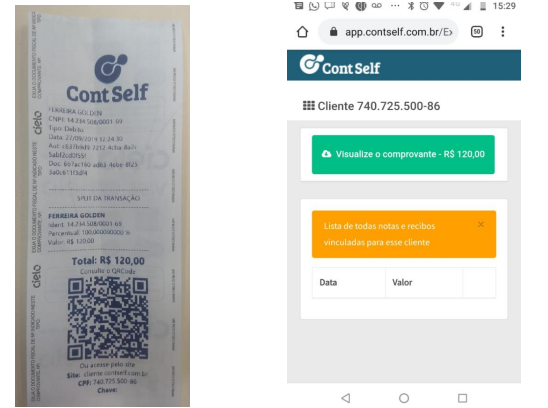Click the orange Lista de todas notas banner

tap(404, 234)
